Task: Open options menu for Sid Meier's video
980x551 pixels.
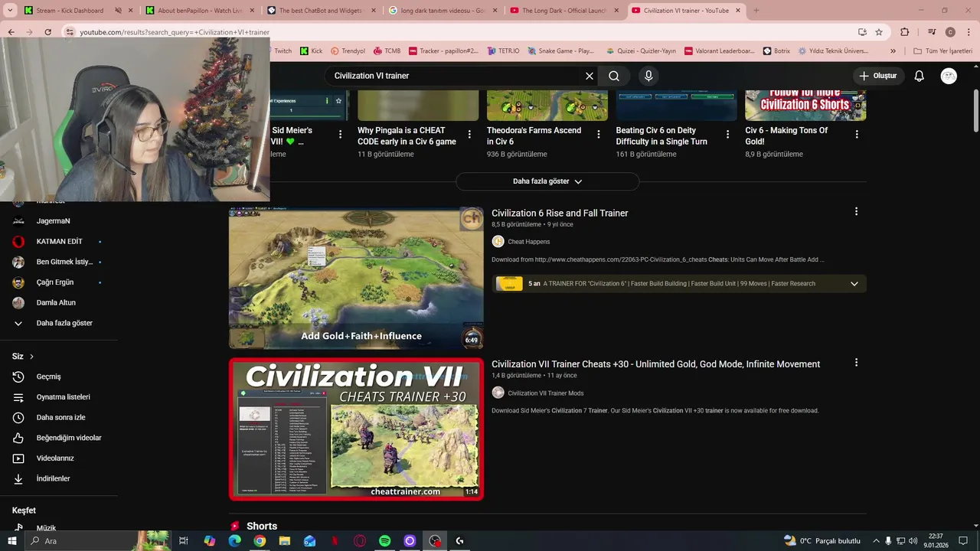Action: coord(341,134)
